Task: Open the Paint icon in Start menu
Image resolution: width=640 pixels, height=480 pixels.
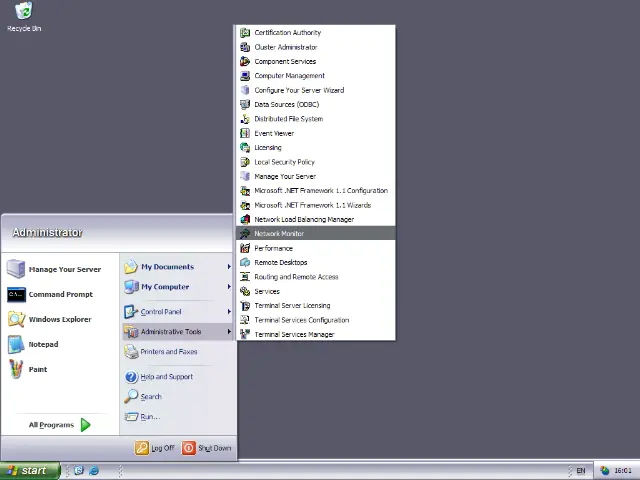Action: (x=16, y=369)
